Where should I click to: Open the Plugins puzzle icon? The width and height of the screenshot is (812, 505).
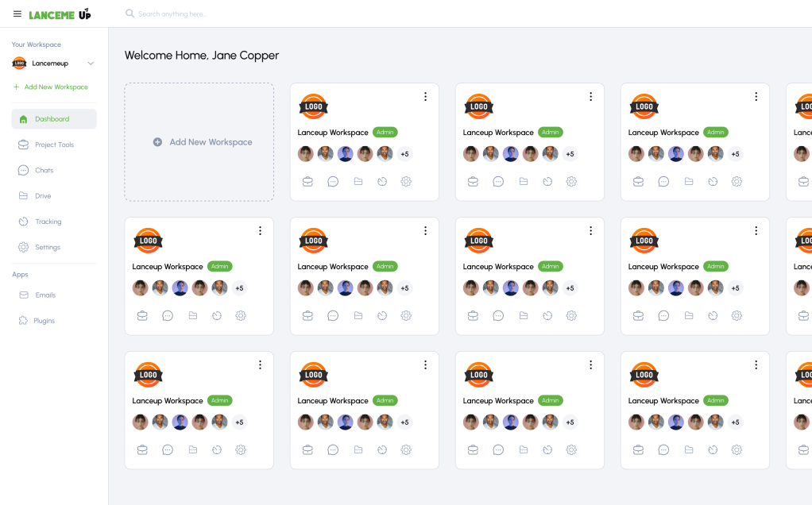coord(23,321)
